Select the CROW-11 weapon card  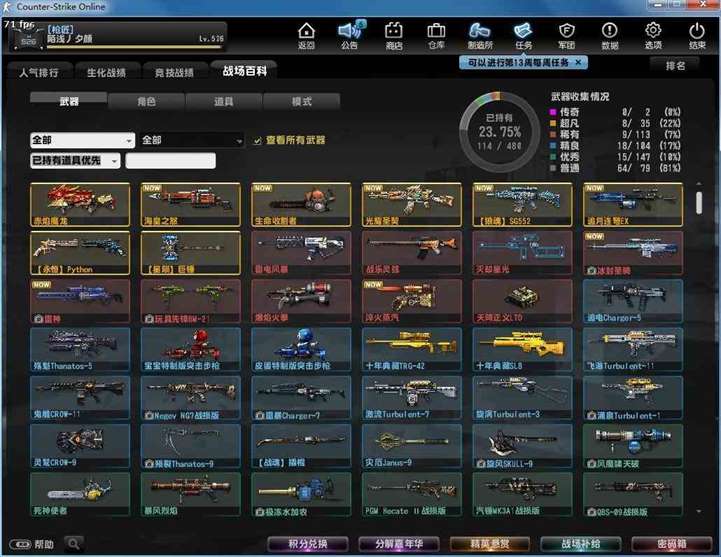[x=80, y=398]
